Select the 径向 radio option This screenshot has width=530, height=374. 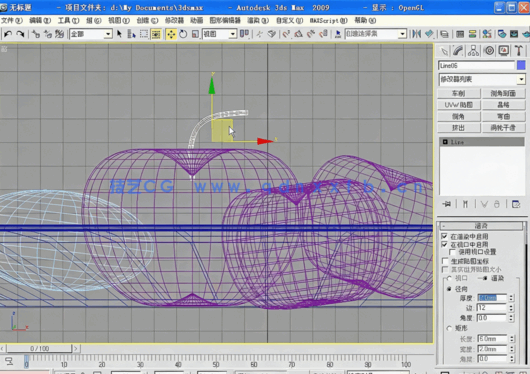449,289
